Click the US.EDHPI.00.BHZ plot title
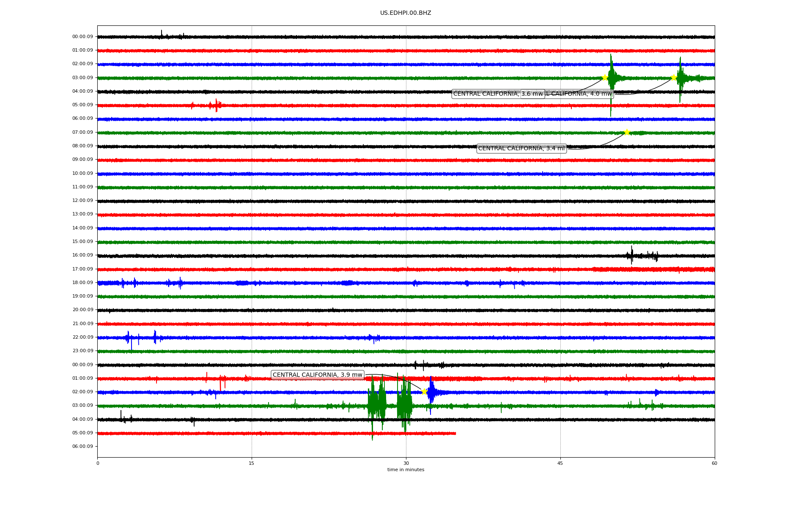Viewport: 812px width, 508px height. coord(405,13)
